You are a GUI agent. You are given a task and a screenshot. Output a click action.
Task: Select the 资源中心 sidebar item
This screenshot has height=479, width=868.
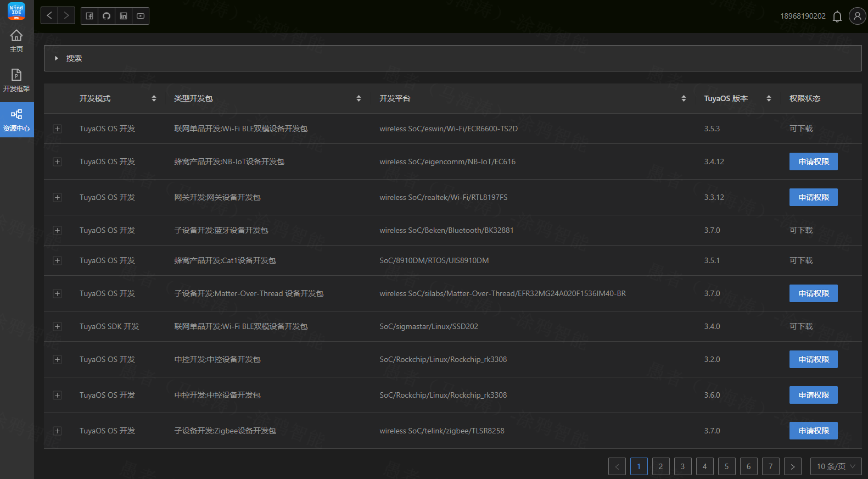click(16, 120)
